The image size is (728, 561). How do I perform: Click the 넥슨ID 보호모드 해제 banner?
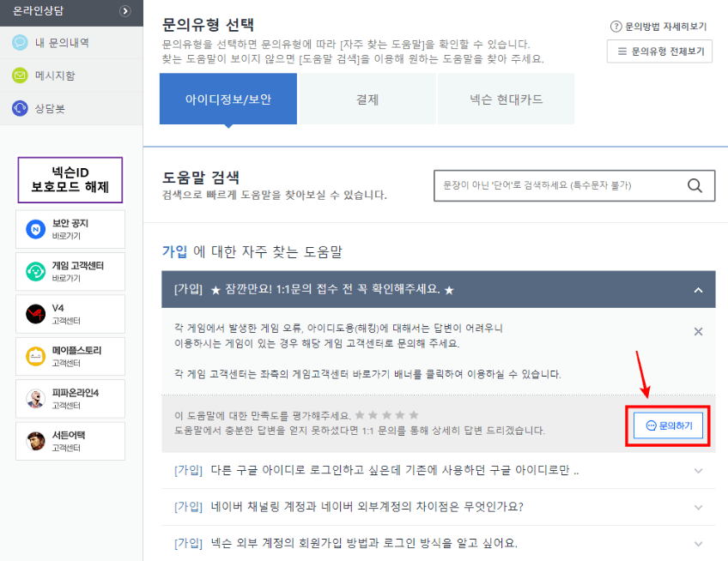coord(70,180)
